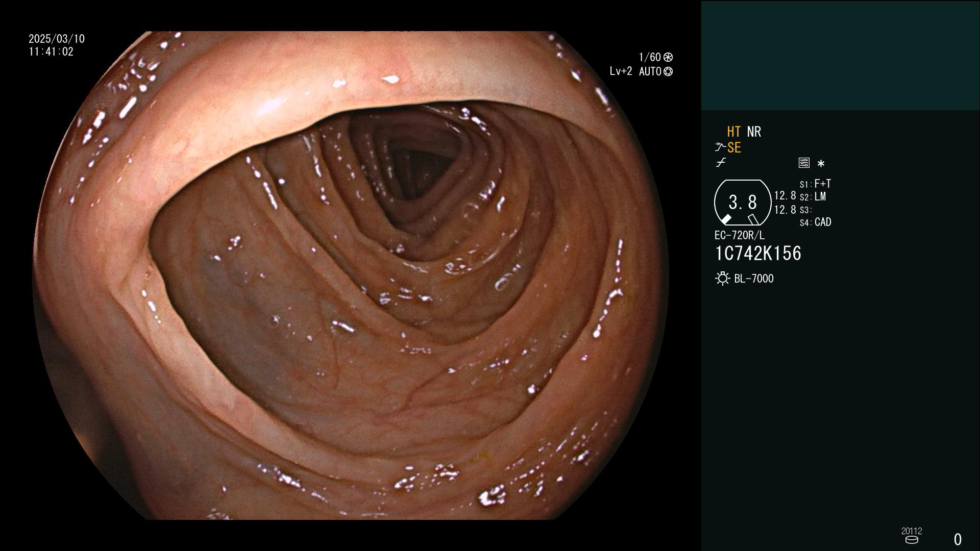Image resolution: width=980 pixels, height=551 pixels.
Task: Click the orange HT indicator
Action: (733, 132)
